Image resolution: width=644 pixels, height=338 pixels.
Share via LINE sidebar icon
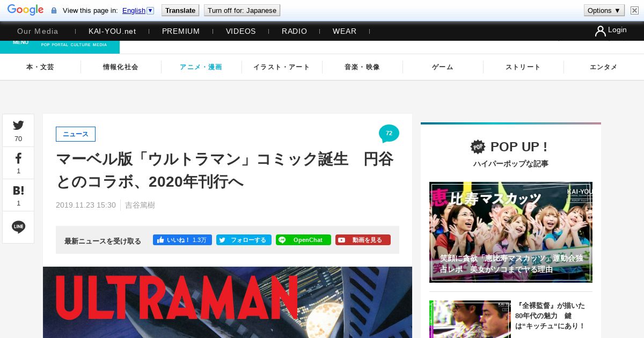click(18, 227)
